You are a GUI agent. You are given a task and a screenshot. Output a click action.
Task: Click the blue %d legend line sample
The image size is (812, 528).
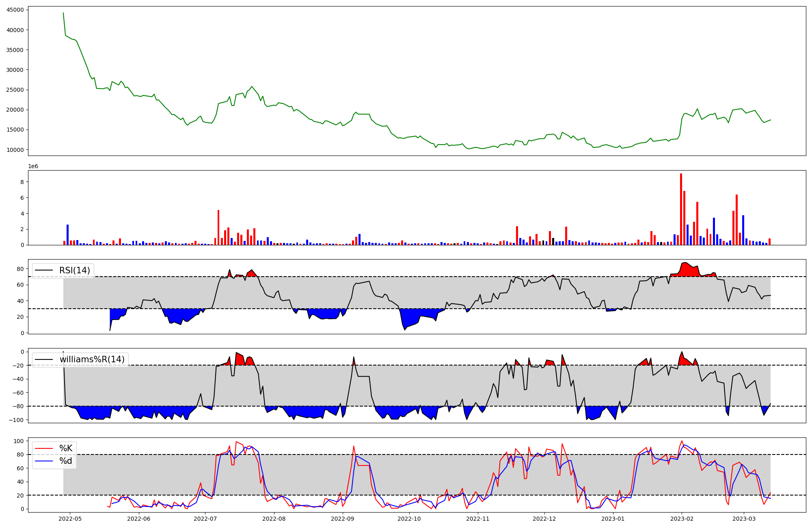point(44,461)
